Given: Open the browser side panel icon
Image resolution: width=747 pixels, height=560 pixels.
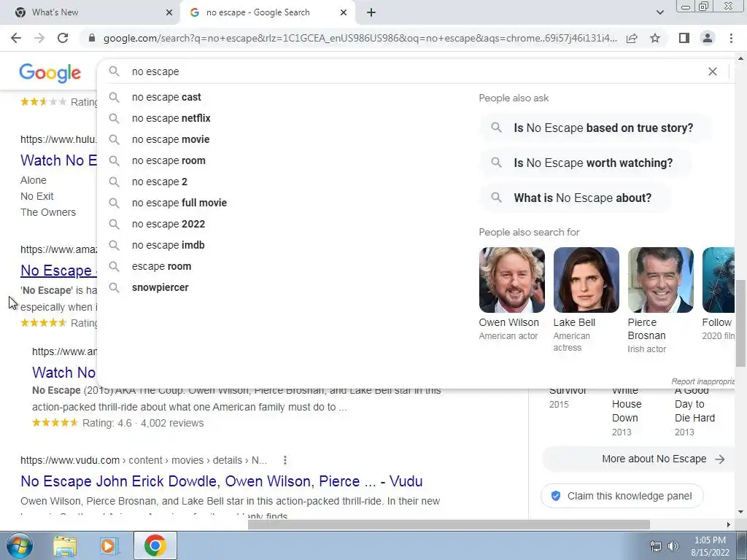Looking at the screenshot, I should coord(684,38).
